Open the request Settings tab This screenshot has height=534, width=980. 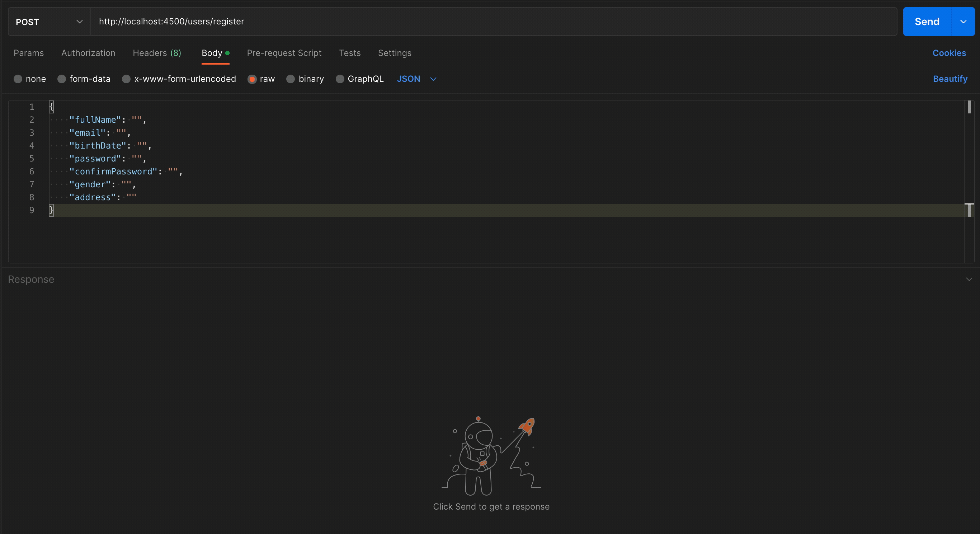click(x=395, y=53)
